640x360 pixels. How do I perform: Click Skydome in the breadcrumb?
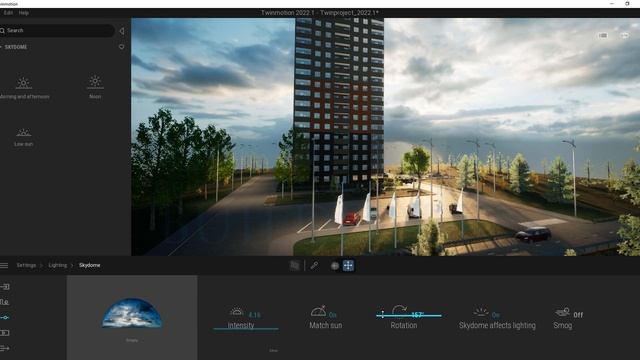tap(89, 265)
